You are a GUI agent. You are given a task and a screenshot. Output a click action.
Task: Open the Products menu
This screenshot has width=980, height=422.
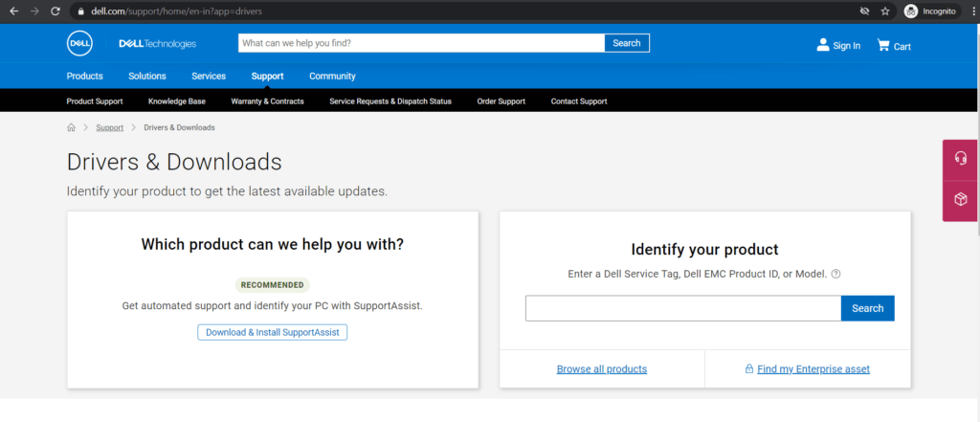84,77
